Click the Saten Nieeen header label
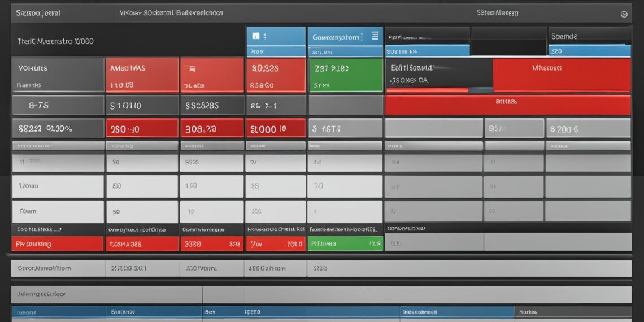 (x=497, y=13)
